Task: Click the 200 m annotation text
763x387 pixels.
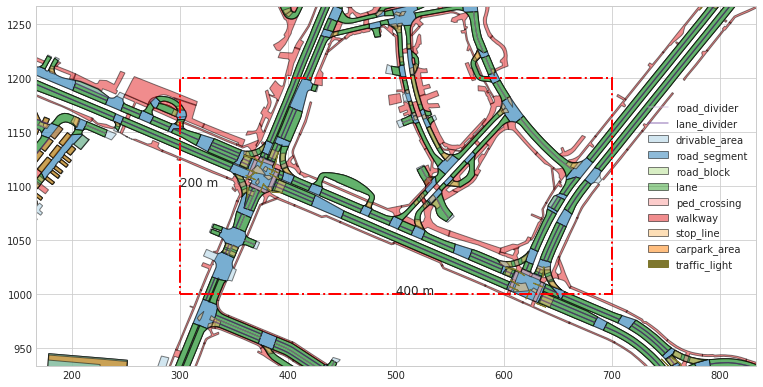Action: pos(199,184)
